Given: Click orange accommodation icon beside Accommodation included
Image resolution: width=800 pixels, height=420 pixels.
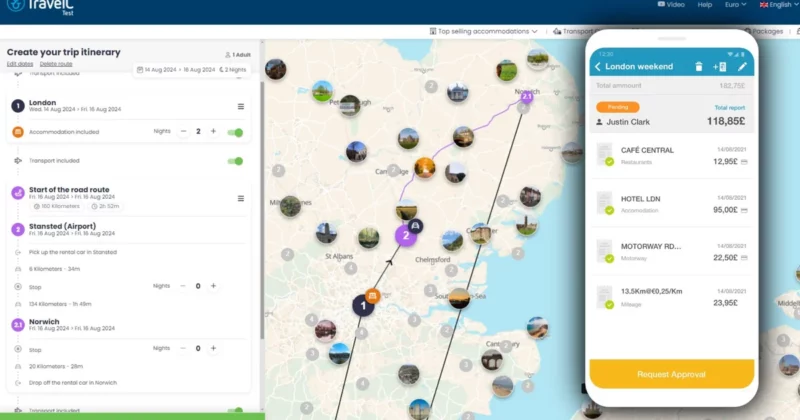Looking at the screenshot, I should 18,132.
